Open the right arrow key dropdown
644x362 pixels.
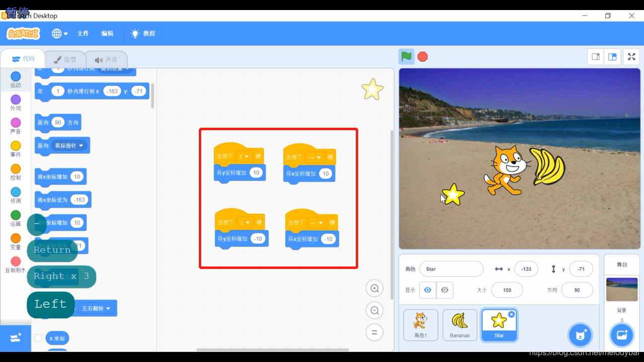pos(315,157)
